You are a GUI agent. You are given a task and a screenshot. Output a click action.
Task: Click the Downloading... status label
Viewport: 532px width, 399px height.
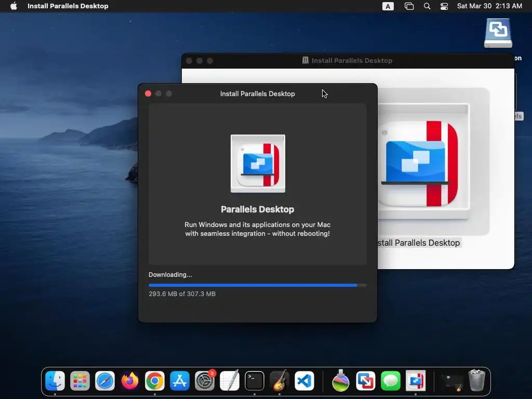click(x=170, y=274)
